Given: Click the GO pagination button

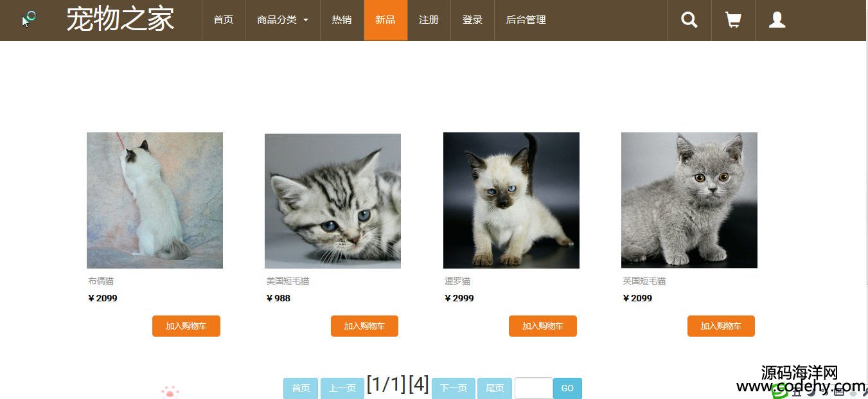Looking at the screenshot, I should pos(567,388).
